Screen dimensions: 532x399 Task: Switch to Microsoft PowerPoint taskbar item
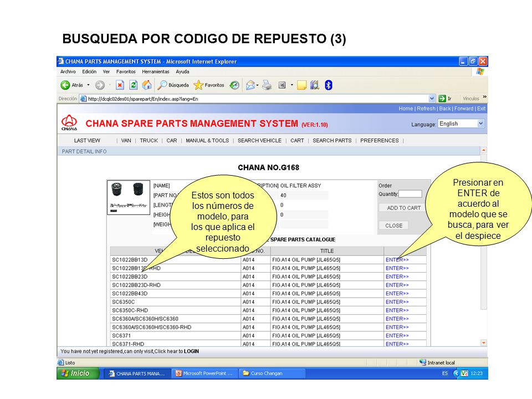click(x=204, y=373)
